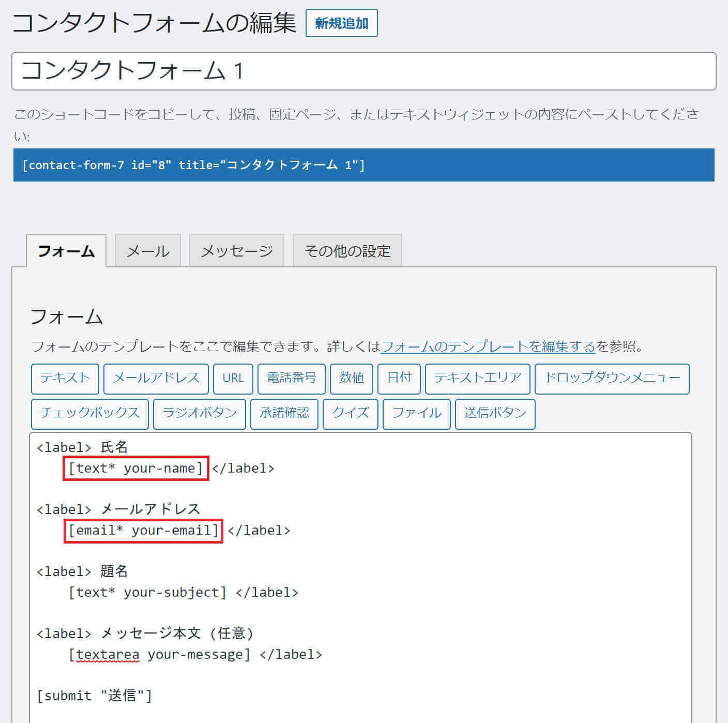Click the form title input field
728x723 pixels.
pyautogui.click(x=363, y=71)
